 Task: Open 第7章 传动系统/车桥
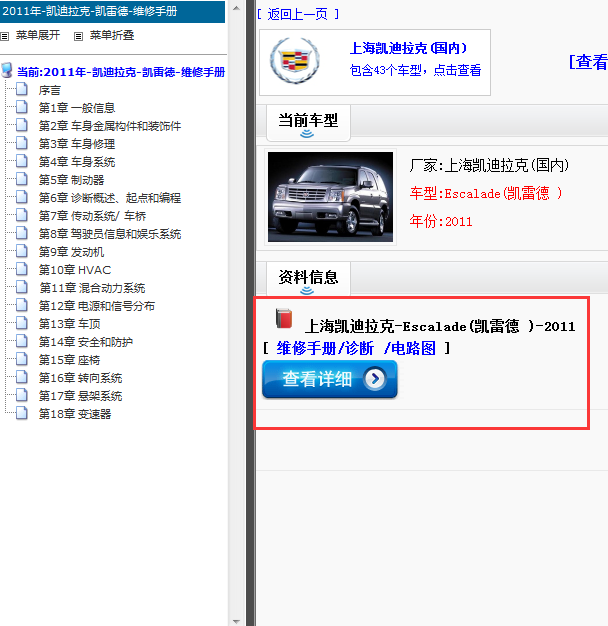click(x=92, y=216)
